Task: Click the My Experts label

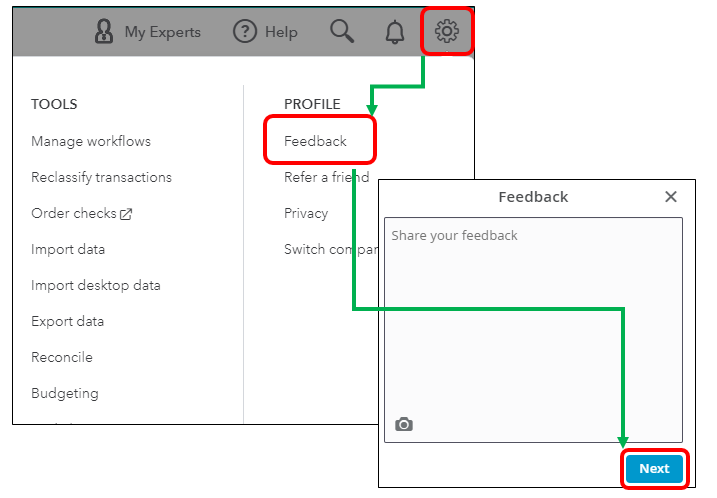Action: [x=162, y=32]
